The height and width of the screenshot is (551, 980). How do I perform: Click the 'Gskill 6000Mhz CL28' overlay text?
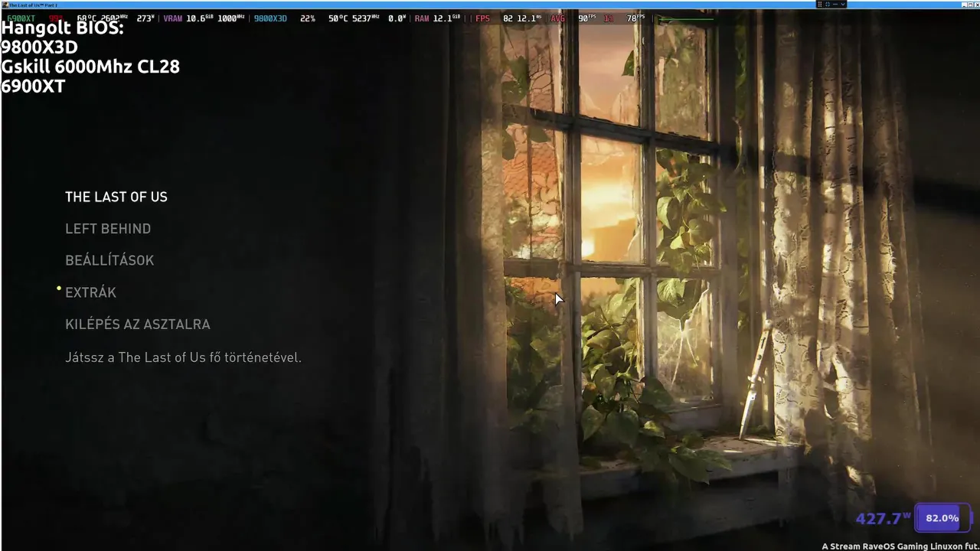90,67
